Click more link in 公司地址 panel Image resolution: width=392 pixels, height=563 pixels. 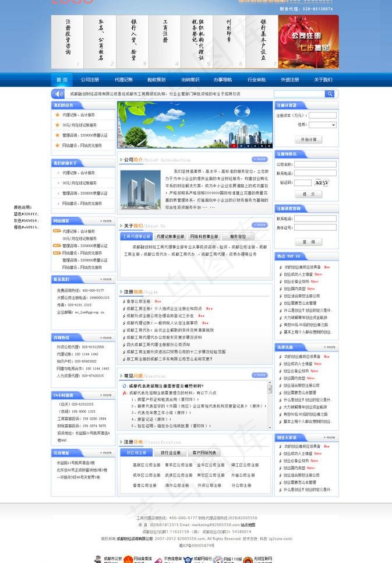pyautogui.click(x=106, y=453)
